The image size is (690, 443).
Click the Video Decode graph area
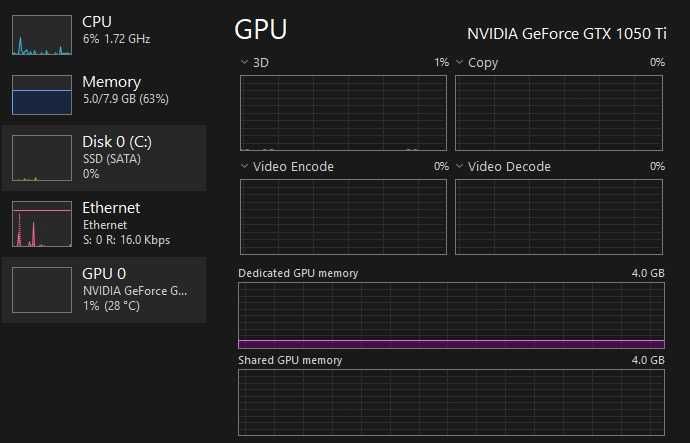(560, 215)
